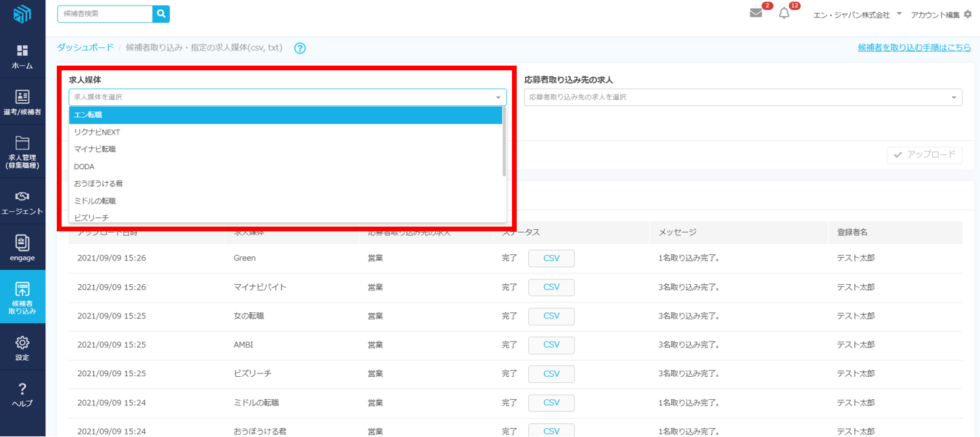Click the magnifier search icon button
This screenshot has height=437, width=980.
(161, 14)
